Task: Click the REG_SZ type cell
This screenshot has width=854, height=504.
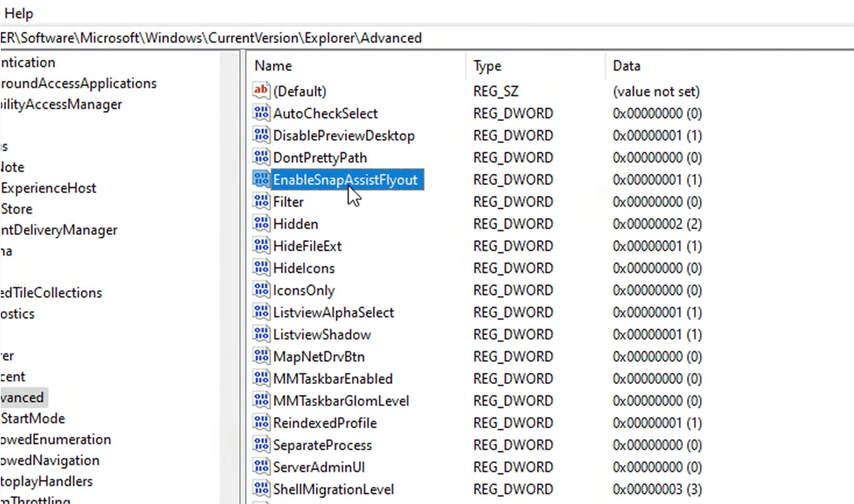Action: (x=496, y=92)
